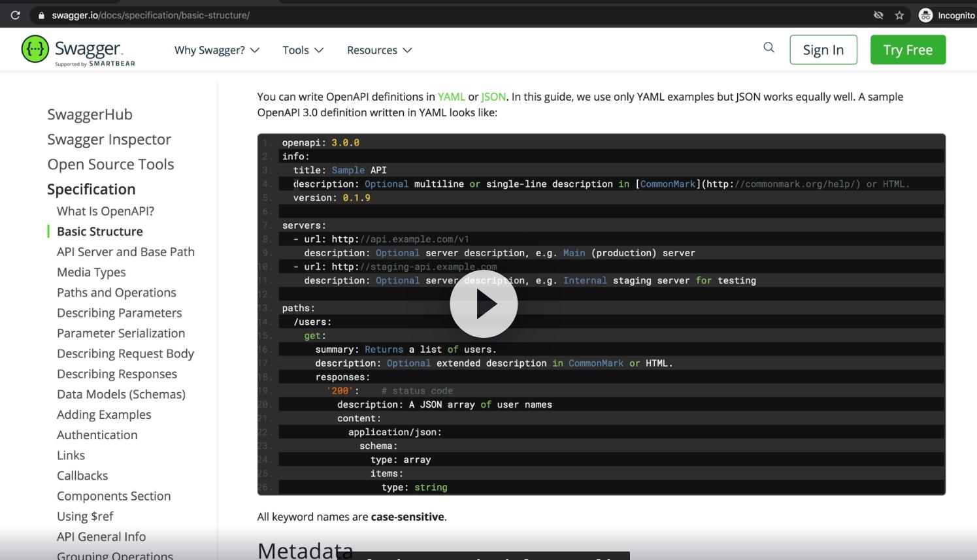Go to Callbacks page

pos(82,475)
